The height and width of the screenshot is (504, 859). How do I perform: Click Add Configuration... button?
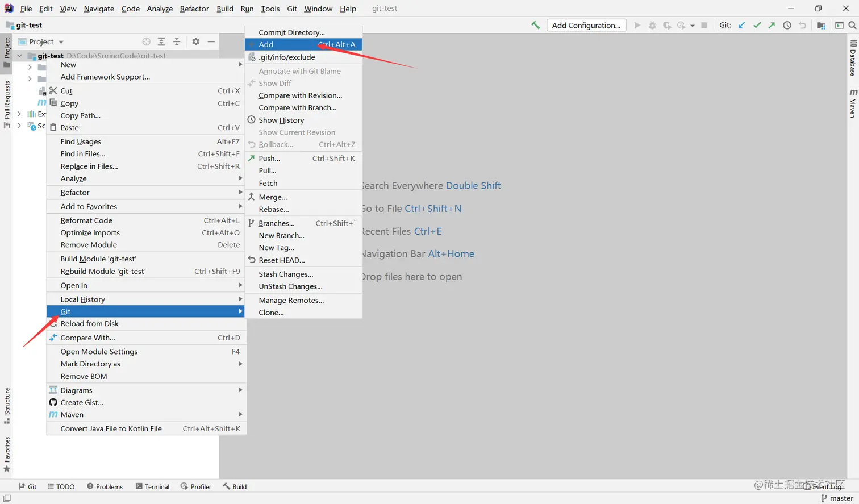(x=586, y=25)
